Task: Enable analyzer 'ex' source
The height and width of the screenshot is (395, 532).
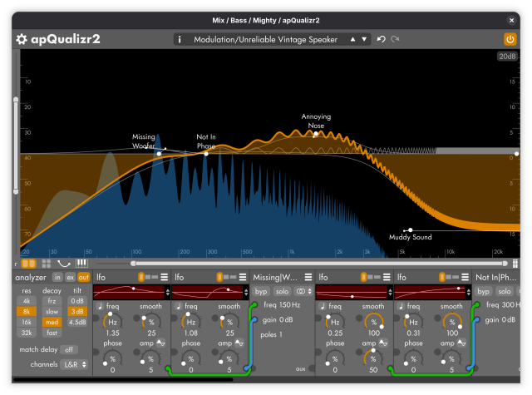Action: tap(70, 277)
